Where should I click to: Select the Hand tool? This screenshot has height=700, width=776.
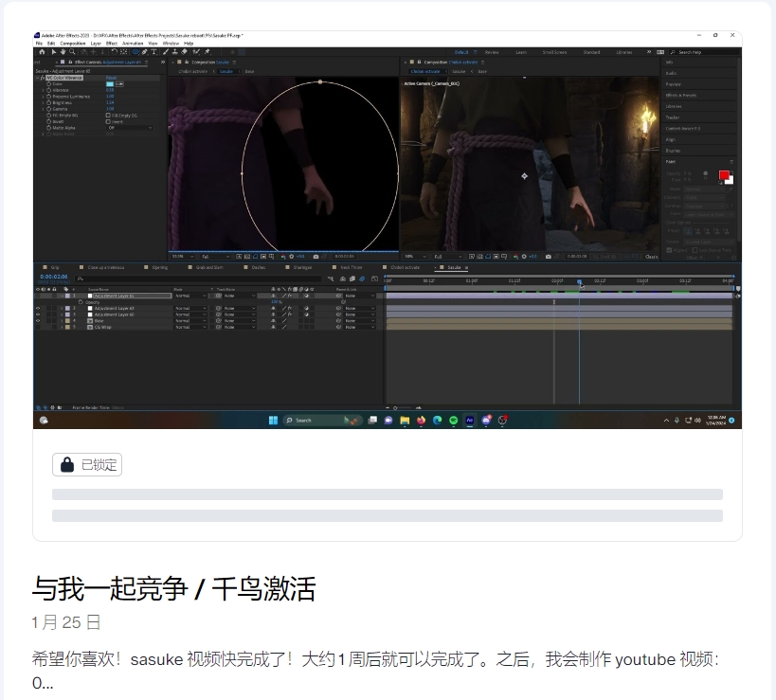[x=63, y=51]
